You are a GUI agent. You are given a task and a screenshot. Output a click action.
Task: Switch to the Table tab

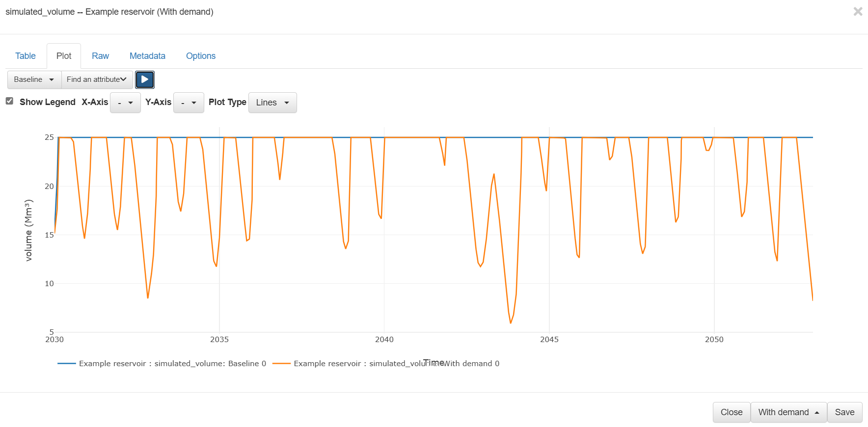point(26,56)
